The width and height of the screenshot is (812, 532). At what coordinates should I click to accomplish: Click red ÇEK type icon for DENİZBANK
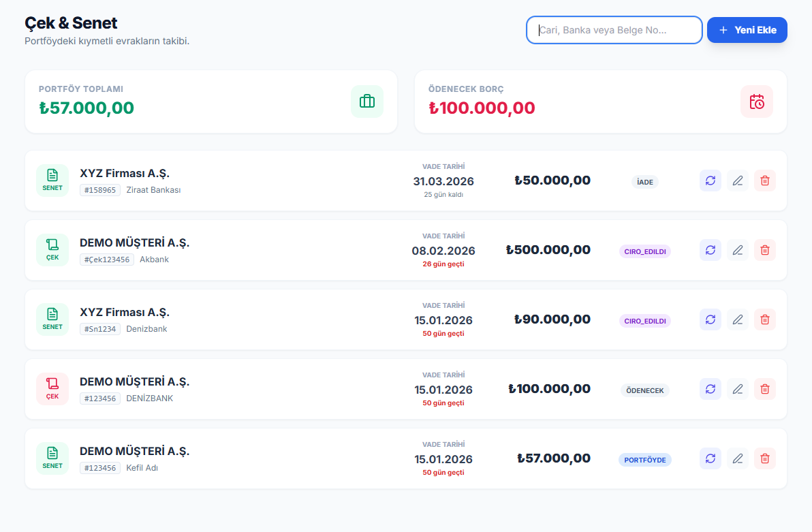pos(52,388)
